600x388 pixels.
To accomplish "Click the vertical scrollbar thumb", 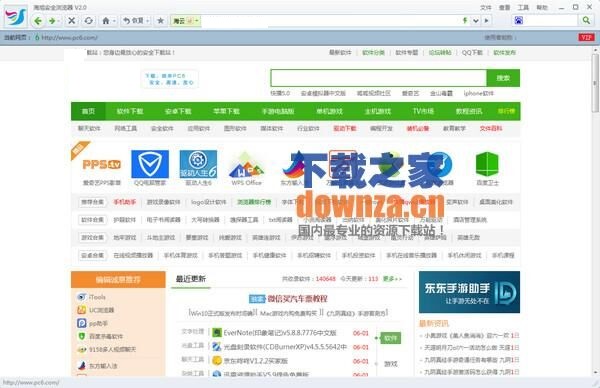I will coord(595,82).
